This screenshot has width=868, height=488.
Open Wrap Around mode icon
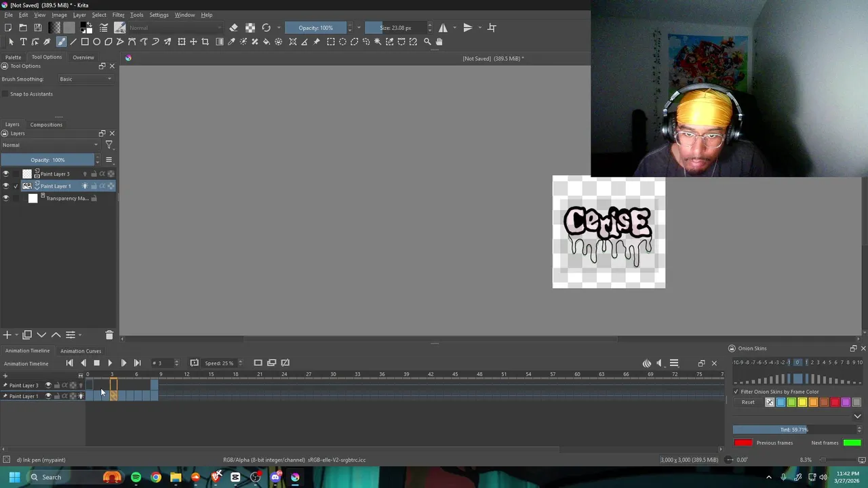(x=492, y=28)
